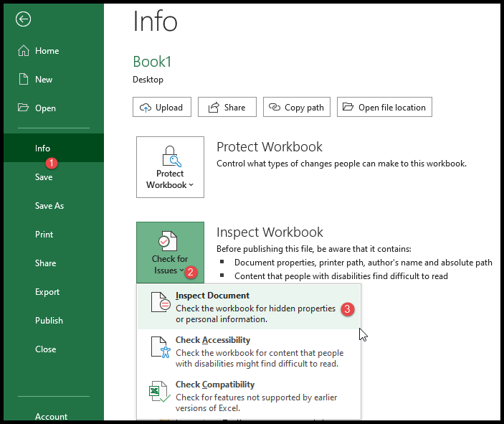Click the back arrow circle icon
Screen dimensions: 504x424
24,19
